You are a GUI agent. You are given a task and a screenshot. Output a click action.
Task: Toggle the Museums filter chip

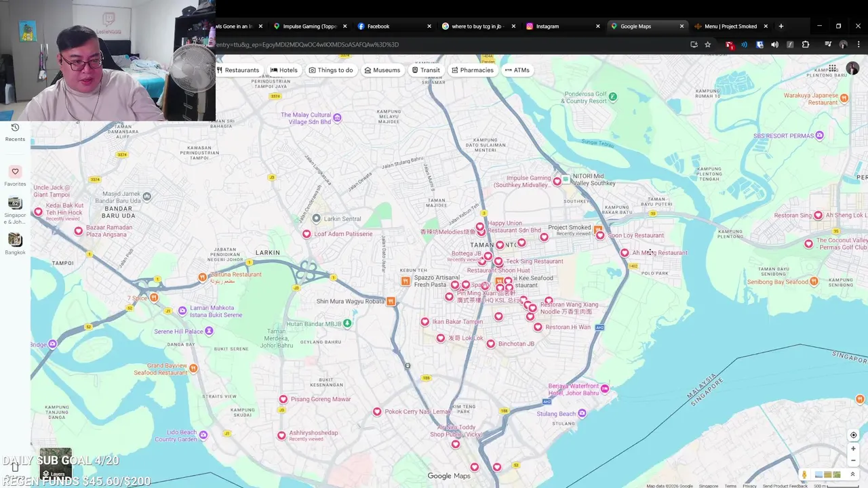click(x=382, y=70)
